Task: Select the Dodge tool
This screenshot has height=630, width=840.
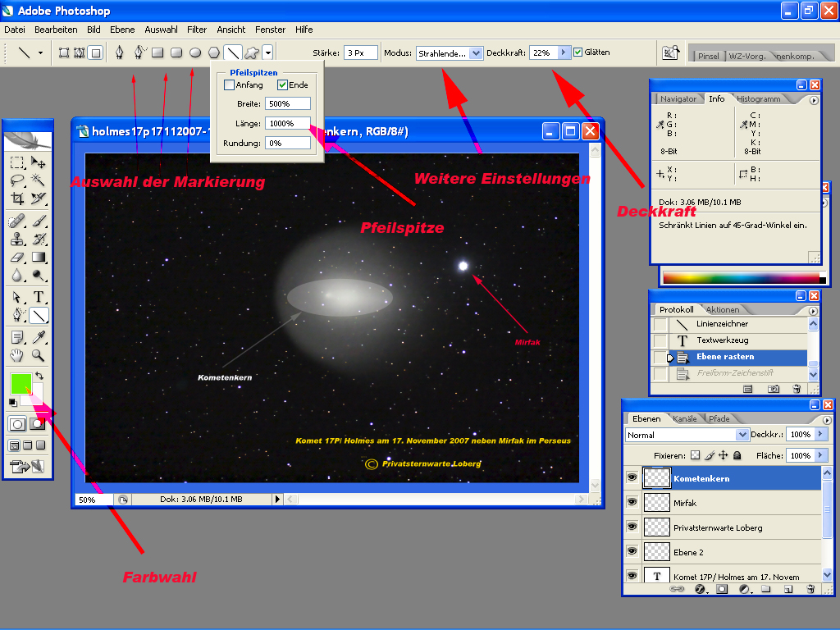Action: pyautogui.click(x=38, y=276)
